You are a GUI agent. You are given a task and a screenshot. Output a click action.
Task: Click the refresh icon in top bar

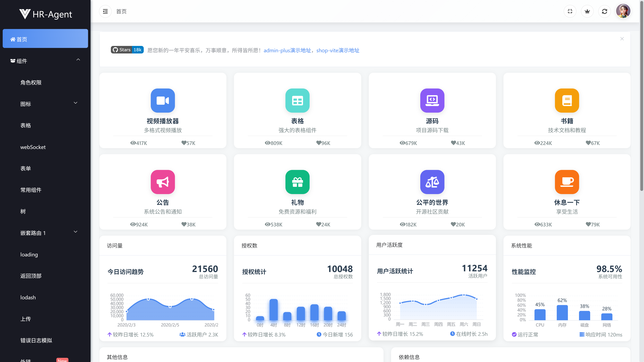point(604,12)
